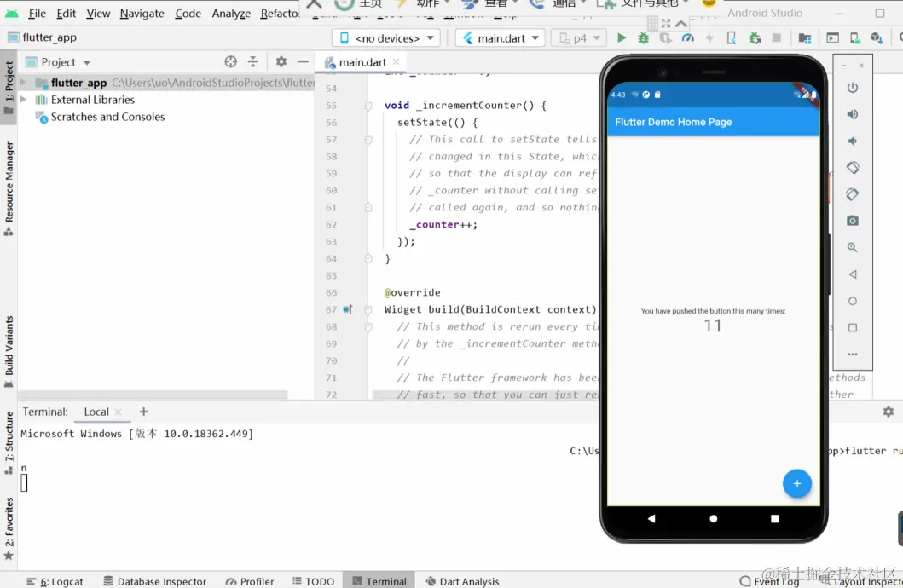The height and width of the screenshot is (588, 903).
Task: Raise emulator volume with volume up icon
Action: (853, 114)
